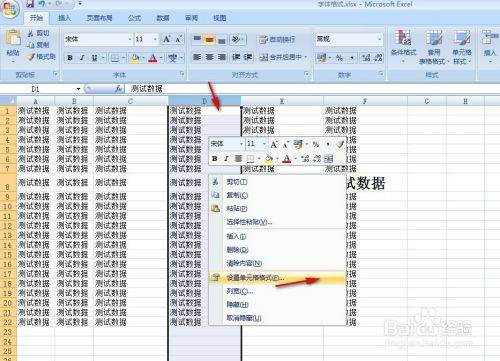Click the ribbon Percent Style button
The image size is (500, 361).
click(x=339, y=58)
